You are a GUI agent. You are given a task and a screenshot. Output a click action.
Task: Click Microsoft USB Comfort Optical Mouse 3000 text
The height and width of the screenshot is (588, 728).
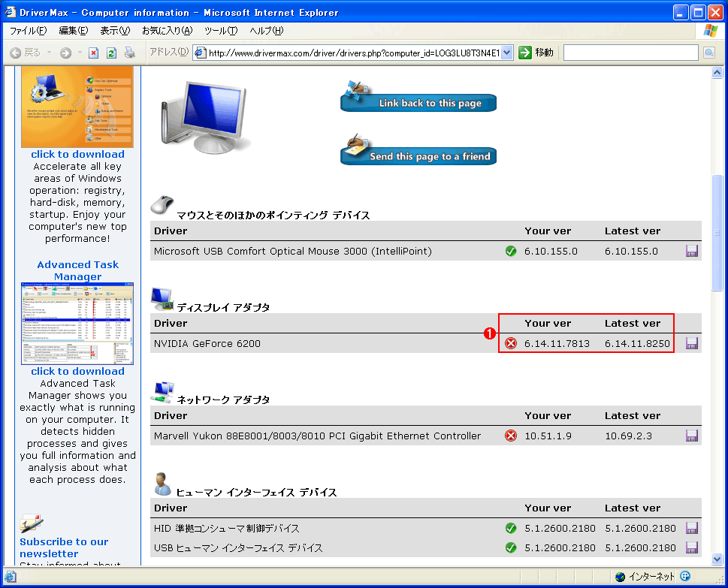292,251
